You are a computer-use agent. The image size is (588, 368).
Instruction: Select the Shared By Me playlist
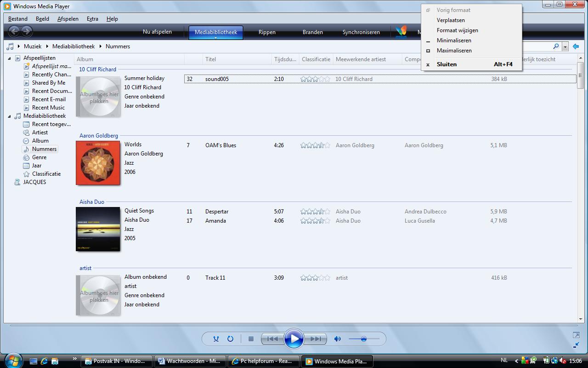pyautogui.click(x=44, y=83)
